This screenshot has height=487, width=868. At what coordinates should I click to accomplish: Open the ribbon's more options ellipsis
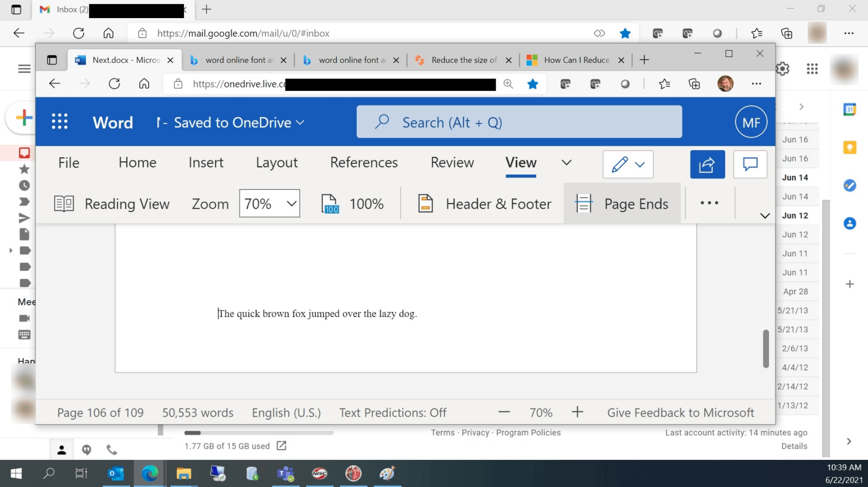709,203
